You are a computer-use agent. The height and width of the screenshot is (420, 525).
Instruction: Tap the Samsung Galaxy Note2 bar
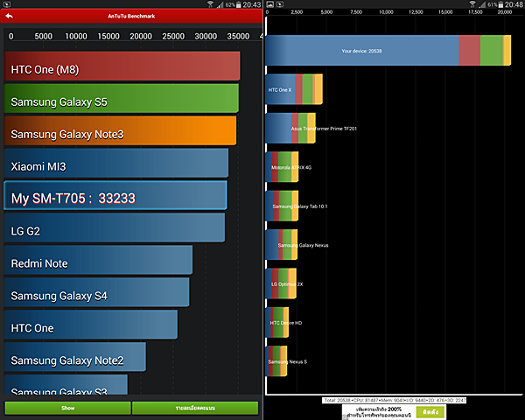coord(74,360)
